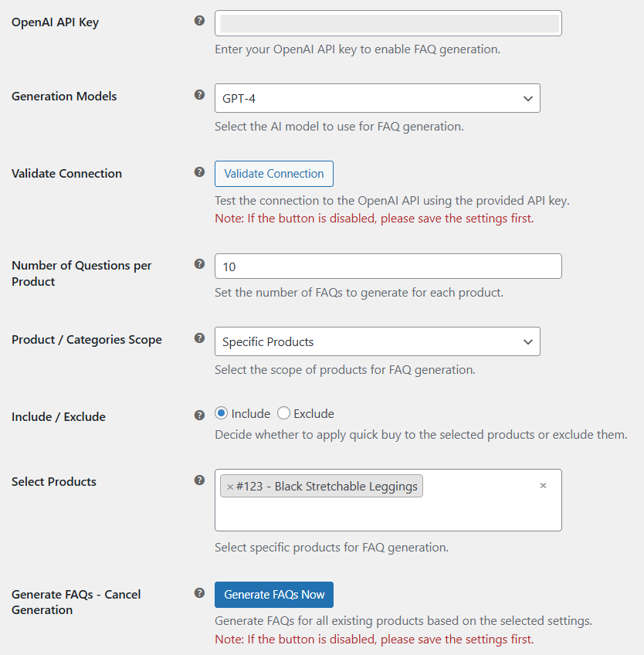
Task: Click the Validate Connection button
Action: coord(273,174)
